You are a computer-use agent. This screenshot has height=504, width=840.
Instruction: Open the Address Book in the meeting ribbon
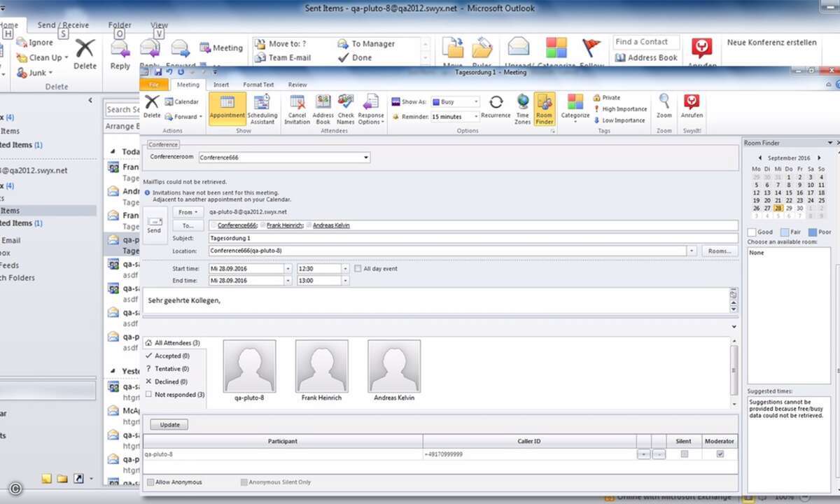point(323,108)
